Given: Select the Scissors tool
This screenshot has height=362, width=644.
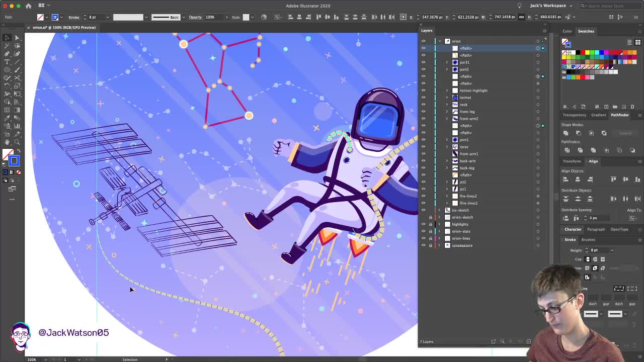Looking at the screenshot, I should coord(17,78).
